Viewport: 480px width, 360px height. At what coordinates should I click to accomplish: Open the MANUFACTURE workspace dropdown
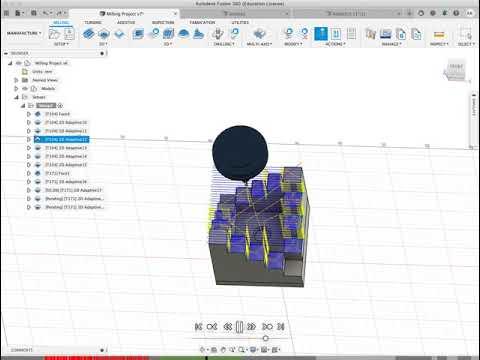click(24, 33)
